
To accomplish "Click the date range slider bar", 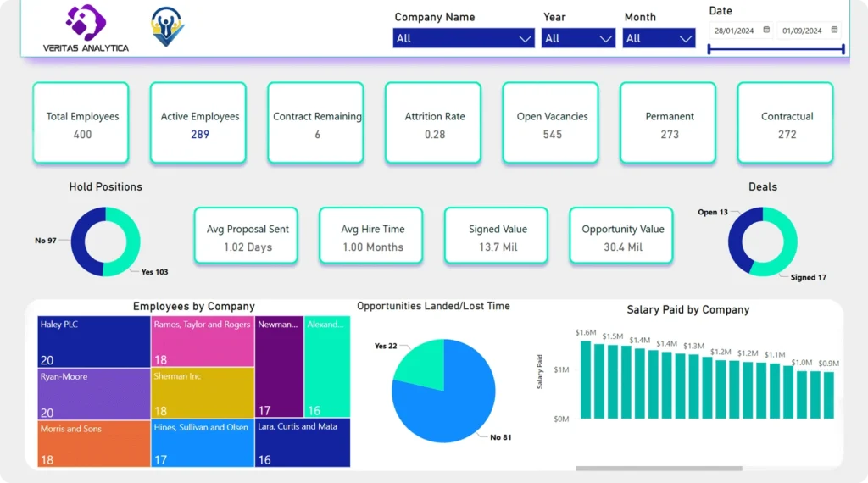I will coord(776,50).
